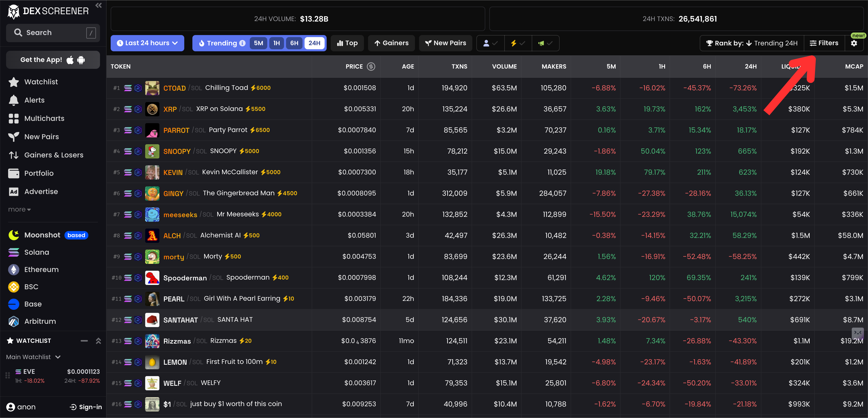Select the 5M trending interval
The image size is (868, 418).
tap(258, 43)
